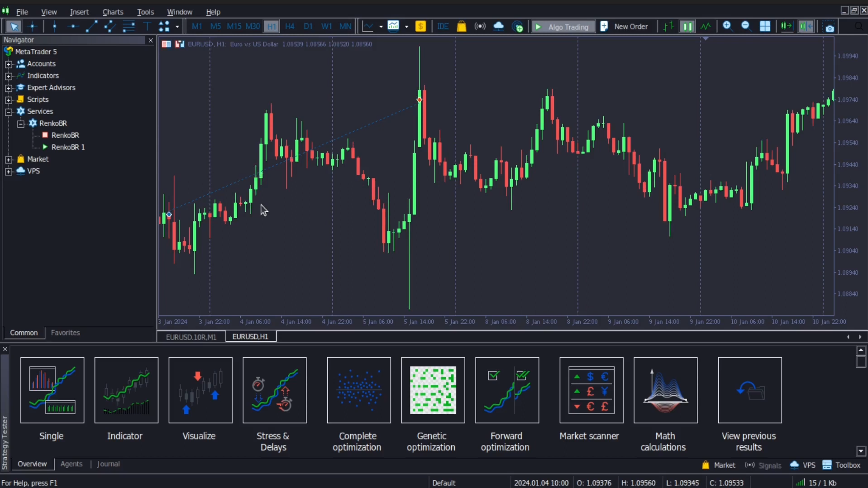Select the cursor arrow tool
The height and width of the screenshot is (488, 868).
tap(14, 26)
